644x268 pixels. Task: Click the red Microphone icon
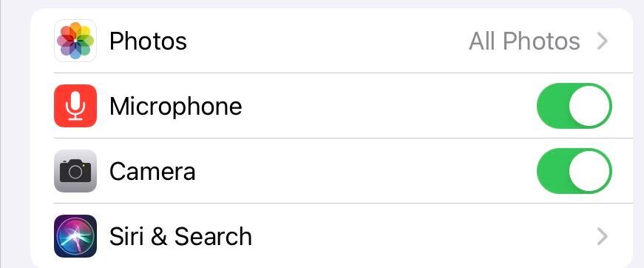tap(75, 106)
